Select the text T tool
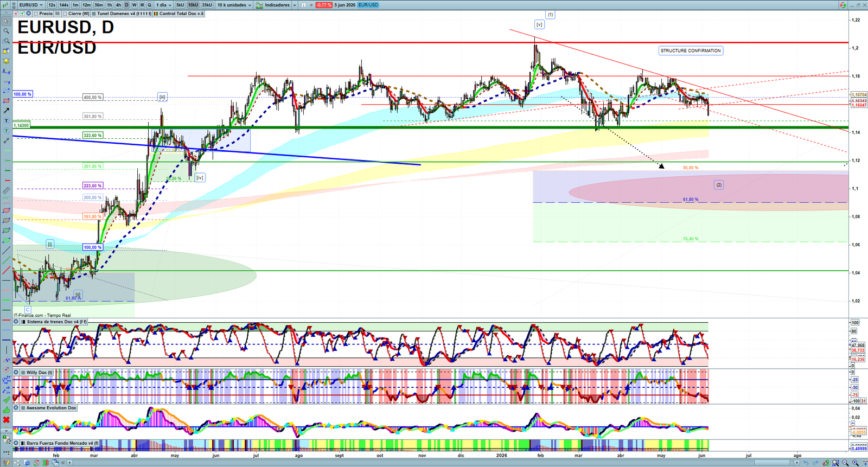 pos(6,120)
